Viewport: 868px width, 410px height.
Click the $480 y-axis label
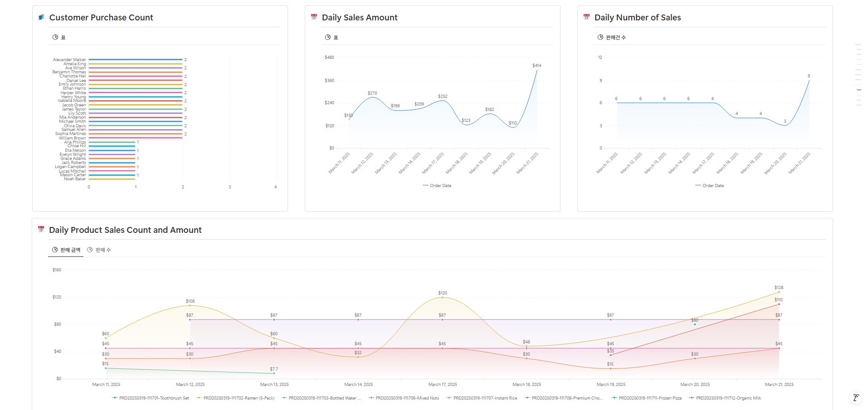(x=329, y=58)
